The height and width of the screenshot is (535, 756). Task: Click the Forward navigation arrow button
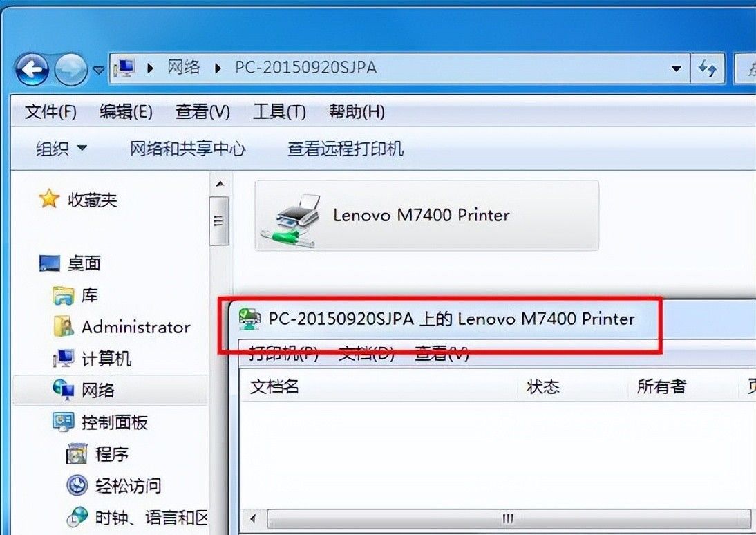tap(71, 71)
